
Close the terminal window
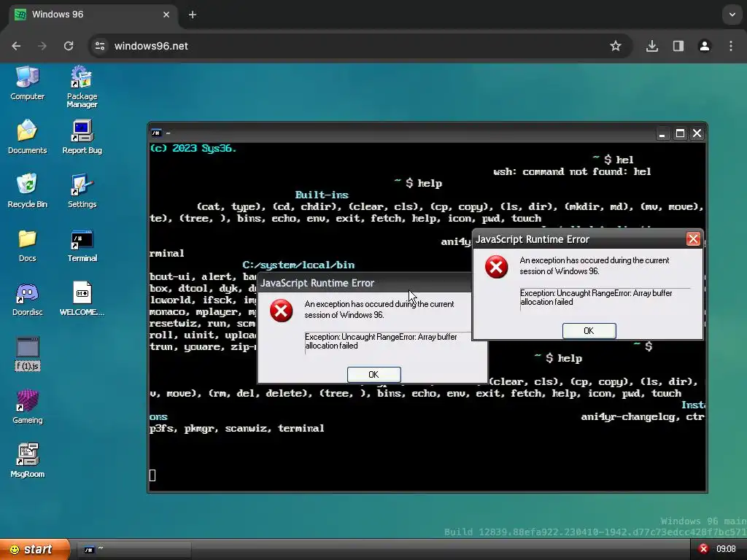[x=697, y=133]
